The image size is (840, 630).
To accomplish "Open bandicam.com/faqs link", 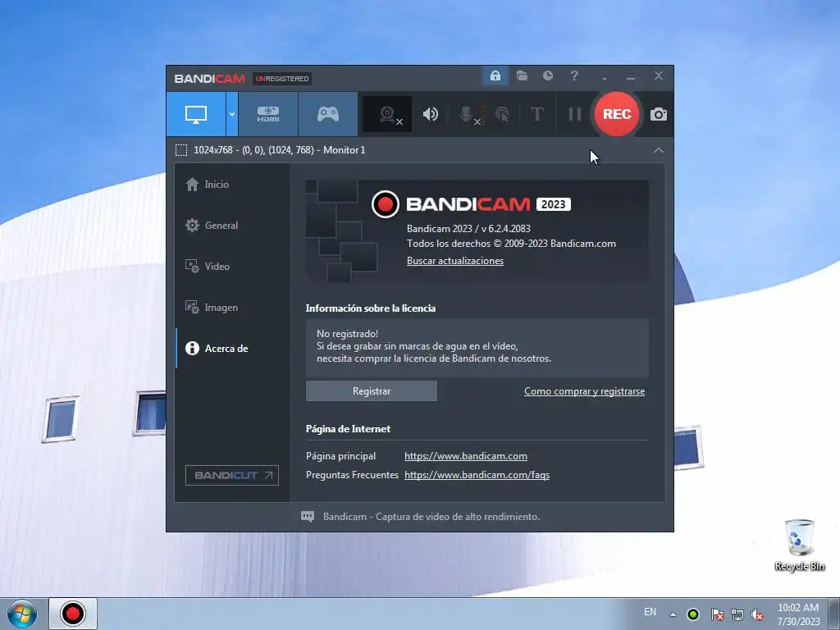I will click(477, 475).
